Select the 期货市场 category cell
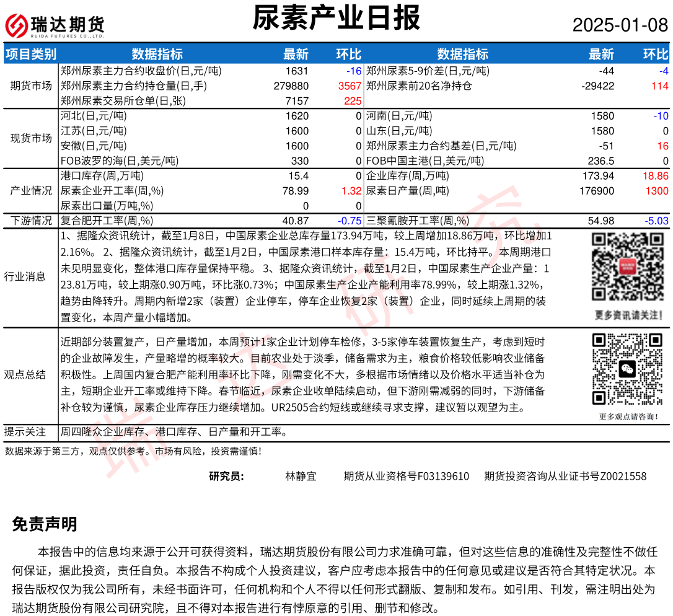673x616 pixels. click(x=30, y=86)
